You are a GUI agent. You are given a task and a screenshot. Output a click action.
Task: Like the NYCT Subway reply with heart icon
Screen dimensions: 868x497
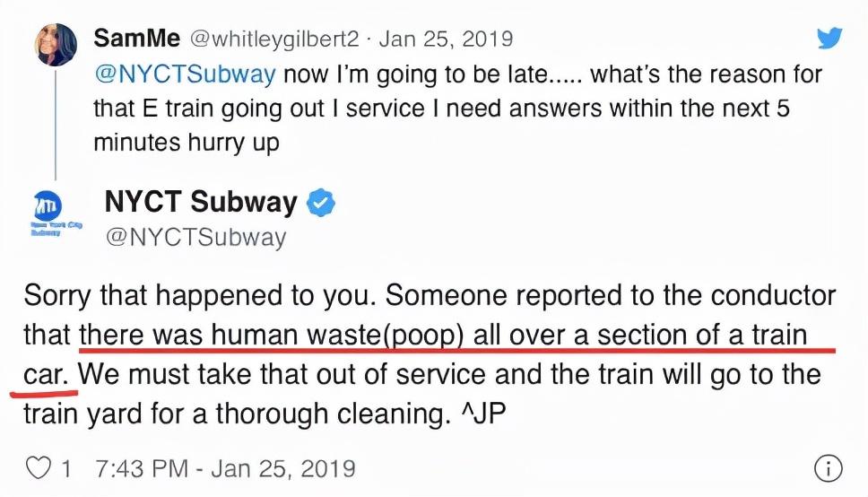click(37, 467)
